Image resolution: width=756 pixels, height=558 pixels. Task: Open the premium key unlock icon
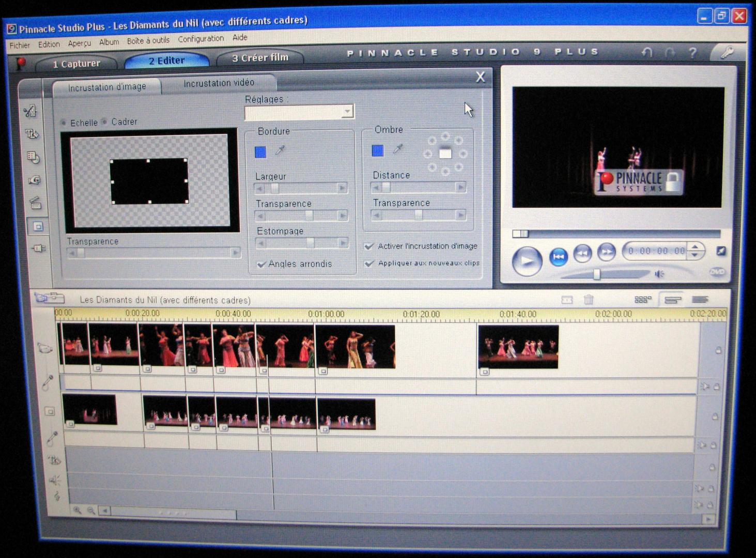[x=727, y=52]
